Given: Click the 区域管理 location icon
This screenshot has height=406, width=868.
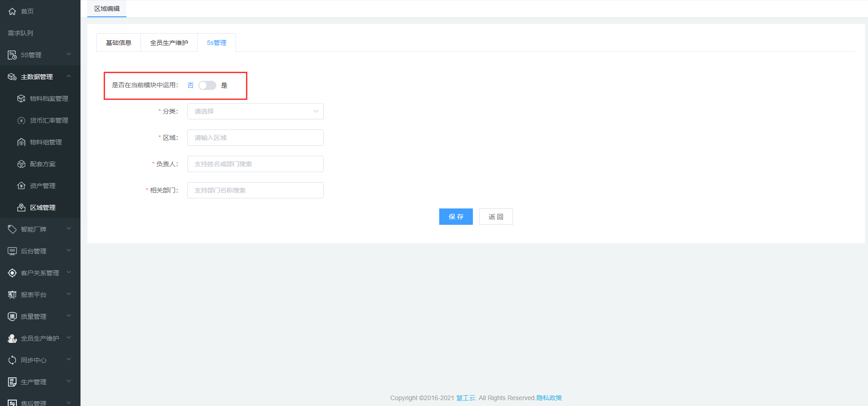Looking at the screenshot, I should 21,208.
